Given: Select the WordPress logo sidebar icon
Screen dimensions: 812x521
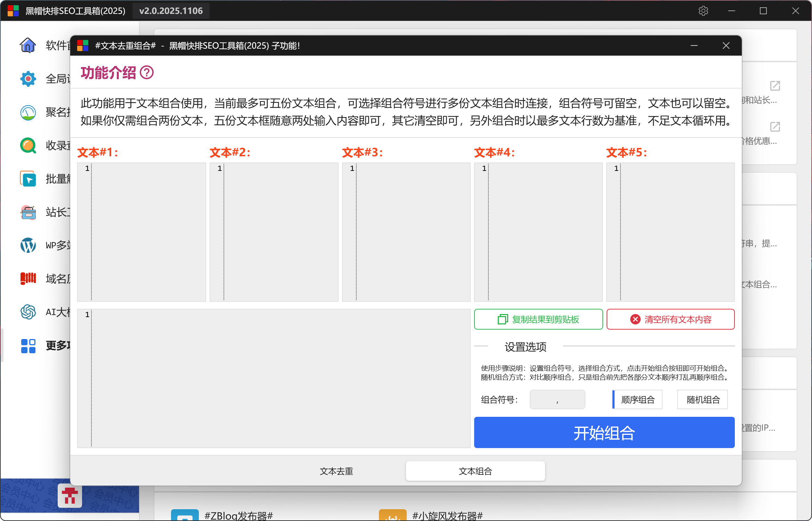Looking at the screenshot, I should [28, 245].
